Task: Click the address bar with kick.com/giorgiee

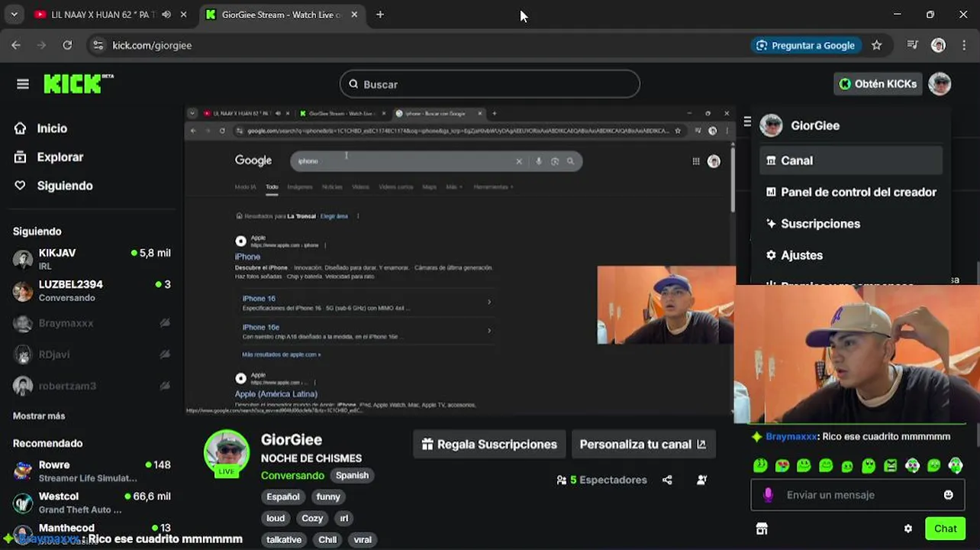Action: pyautogui.click(x=152, y=45)
